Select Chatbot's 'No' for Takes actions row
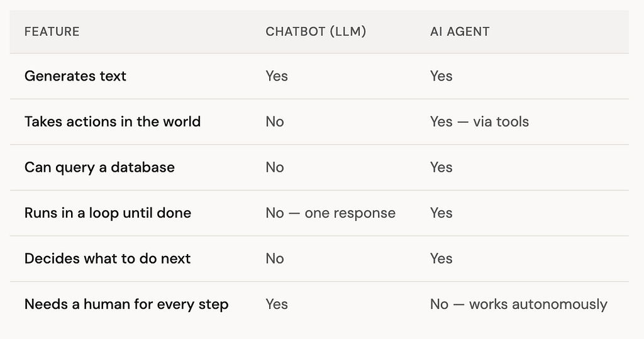Viewport: 644px width, 339px height. coord(275,121)
